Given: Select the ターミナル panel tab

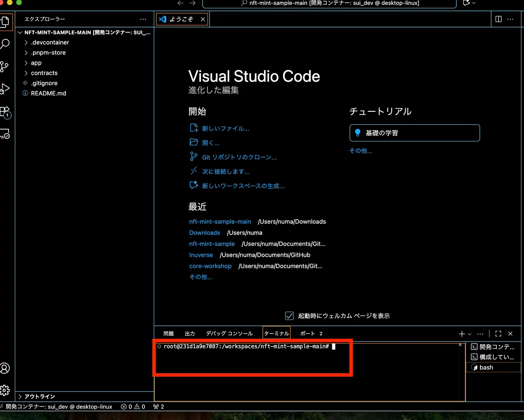Looking at the screenshot, I should coord(276,334).
